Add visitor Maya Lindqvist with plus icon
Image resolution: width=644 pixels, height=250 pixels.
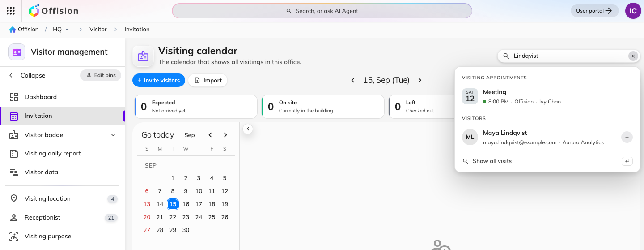coord(627,137)
